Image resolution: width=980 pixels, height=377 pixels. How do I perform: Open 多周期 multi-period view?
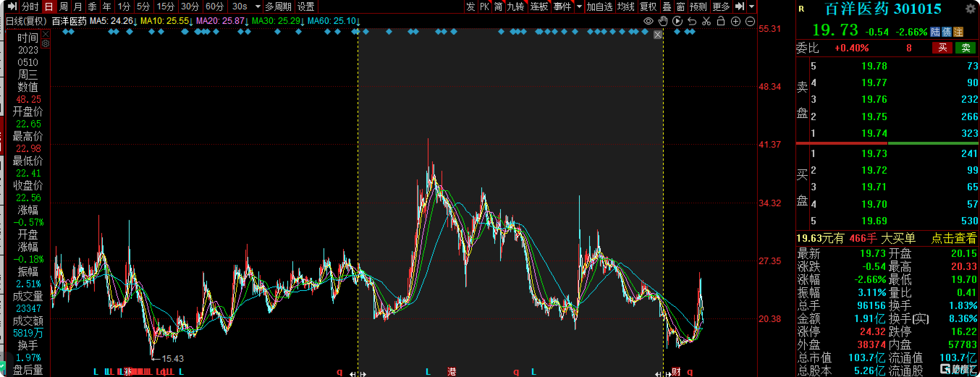click(x=278, y=6)
